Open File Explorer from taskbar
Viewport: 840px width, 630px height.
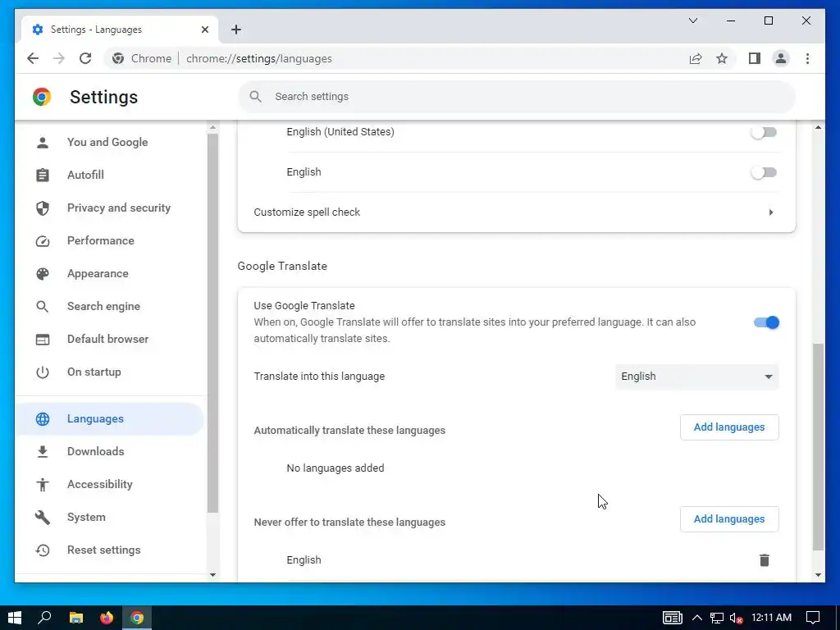point(76,618)
